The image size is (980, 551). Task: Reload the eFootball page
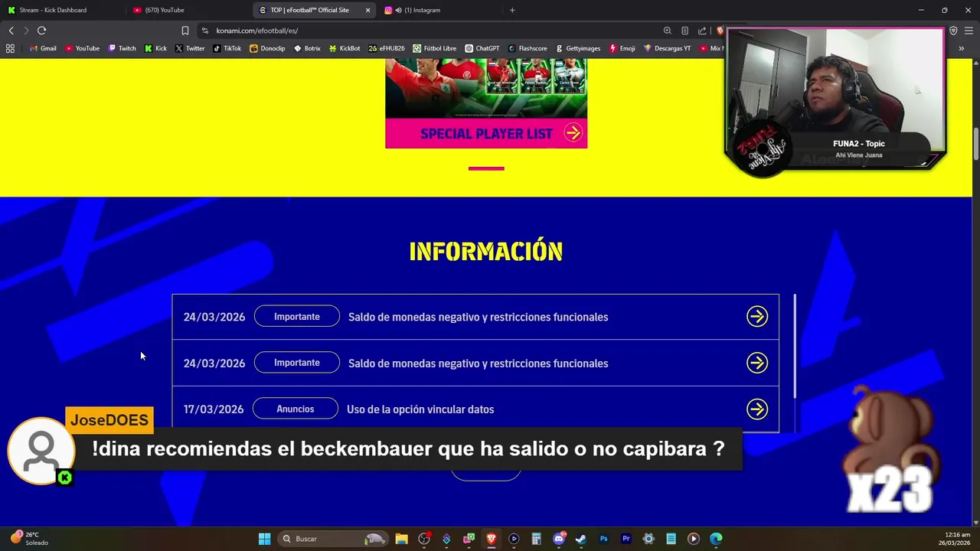point(41,31)
